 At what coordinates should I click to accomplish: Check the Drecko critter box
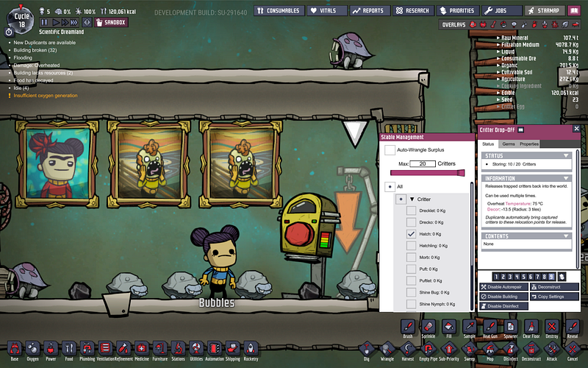pos(411,222)
